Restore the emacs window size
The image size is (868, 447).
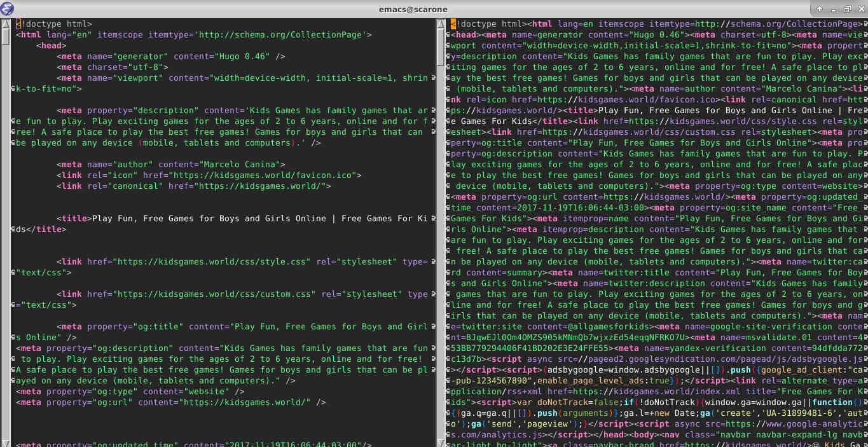click(847, 9)
